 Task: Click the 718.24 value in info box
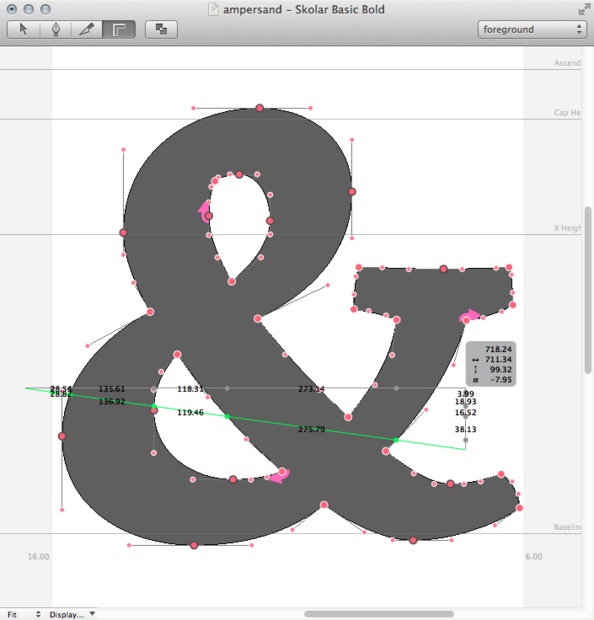pyautogui.click(x=498, y=349)
